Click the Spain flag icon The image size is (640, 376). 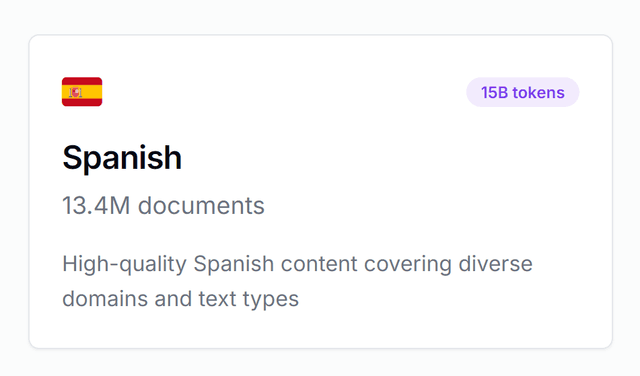point(82,92)
